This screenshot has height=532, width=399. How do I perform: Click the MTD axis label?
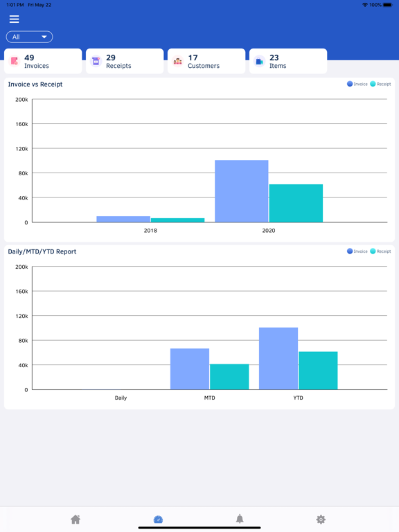[x=210, y=398]
